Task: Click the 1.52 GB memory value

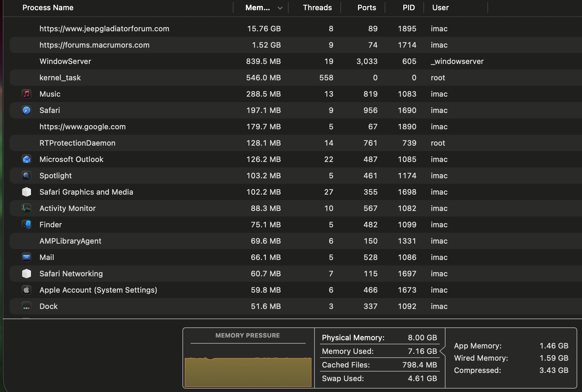Action: 266,45
